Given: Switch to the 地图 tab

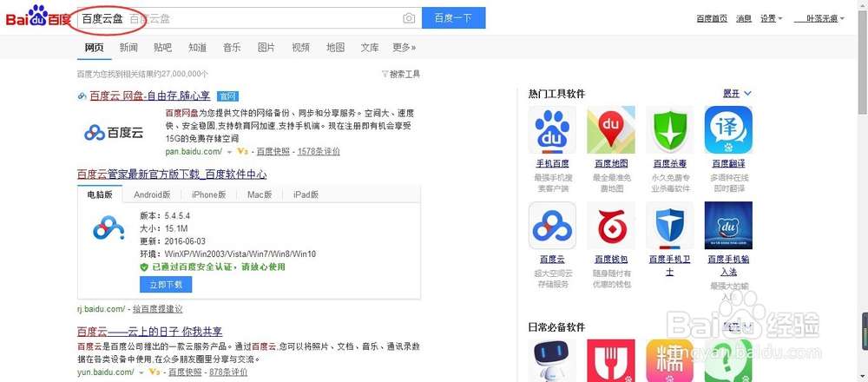Looking at the screenshot, I should [x=335, y=48].
